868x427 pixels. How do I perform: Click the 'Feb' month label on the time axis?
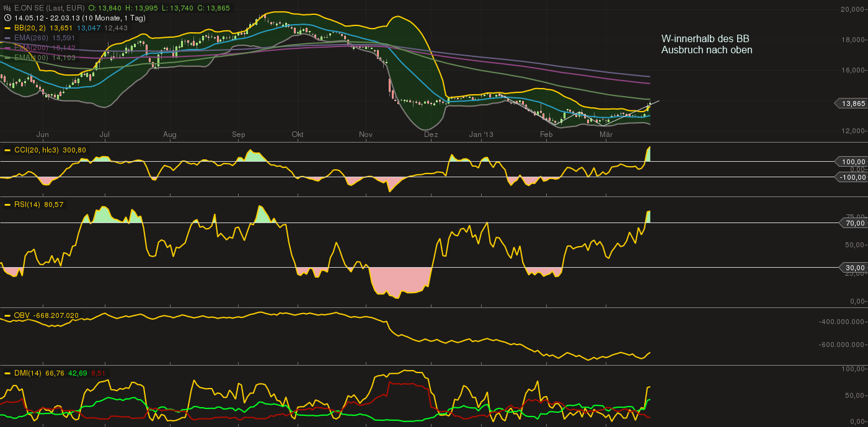546,134
